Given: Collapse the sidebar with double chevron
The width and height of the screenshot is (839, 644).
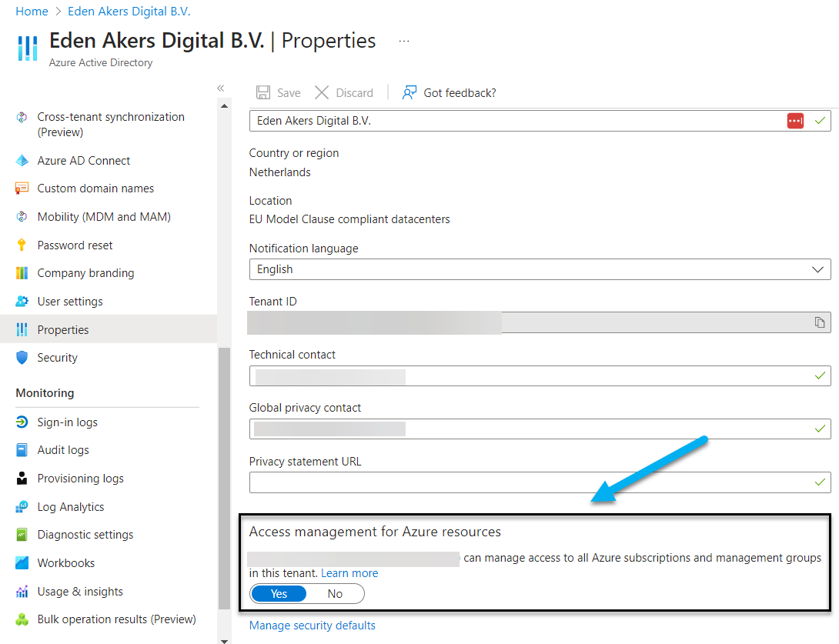Looking at the screenshot, I should [220, 88].
